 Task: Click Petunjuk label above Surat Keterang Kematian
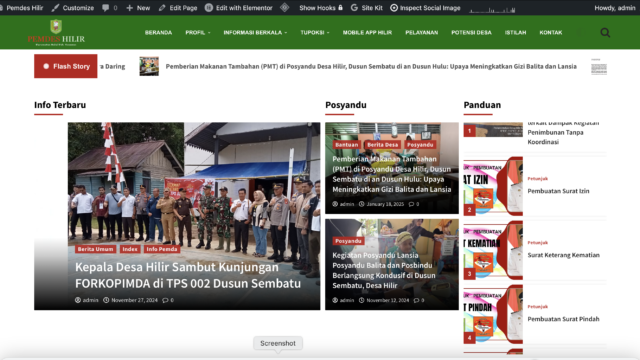point(538,242)
